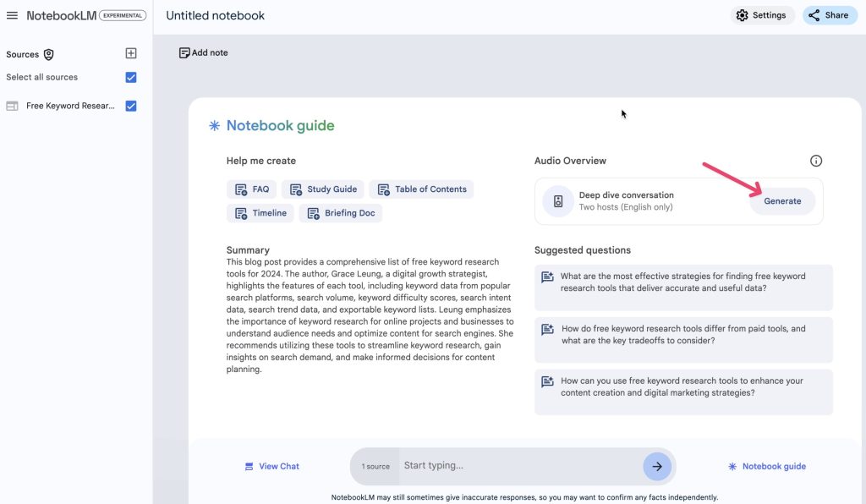Create a Study Guide
Image resolution: width=866 pixels, height=504 pixels.
point(323,189)
